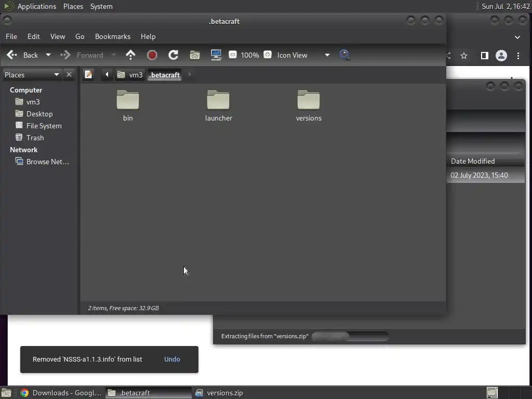532x399 pixels.
Task: Open the Bookmarks menu
Action: click(x=113, y=37)
